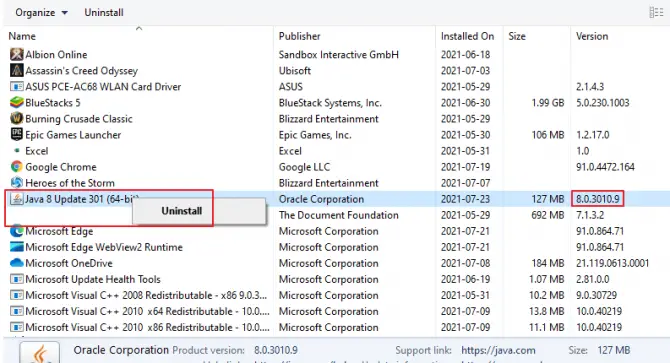The image size is (670, 363).
Task: Select the Microsoft Edge name
Action: point(59,231)
